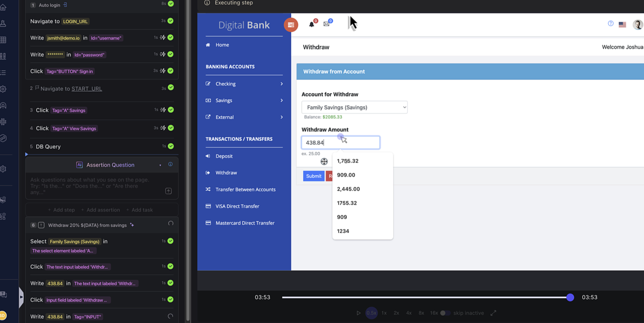Viewport: 644px width, 323px height.
Task: Open the messages envelope icon
Action: (x=326, y=23)
